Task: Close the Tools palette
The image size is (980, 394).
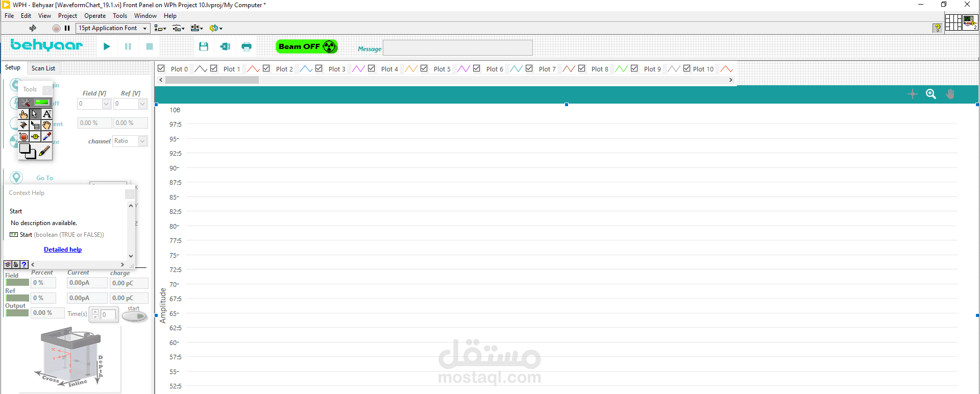Action: pos(47,90)
